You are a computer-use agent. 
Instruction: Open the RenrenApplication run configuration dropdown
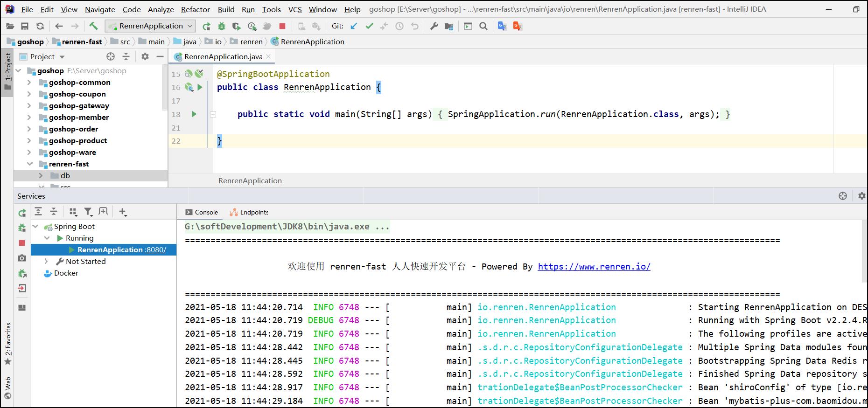coord(150,26)
